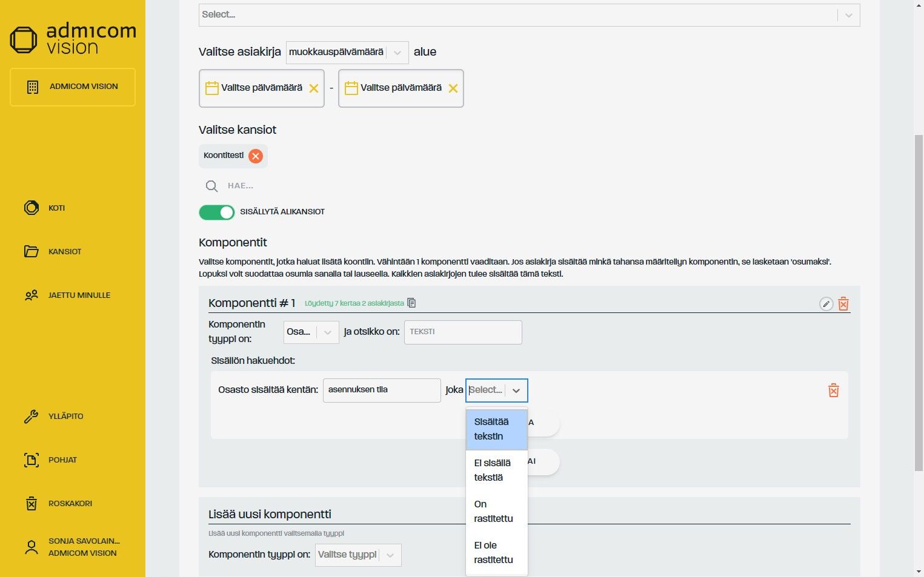The image size is (924, 577).
Task: Clear the second Valitse päivämäärä date
Action: coord(453,88)
